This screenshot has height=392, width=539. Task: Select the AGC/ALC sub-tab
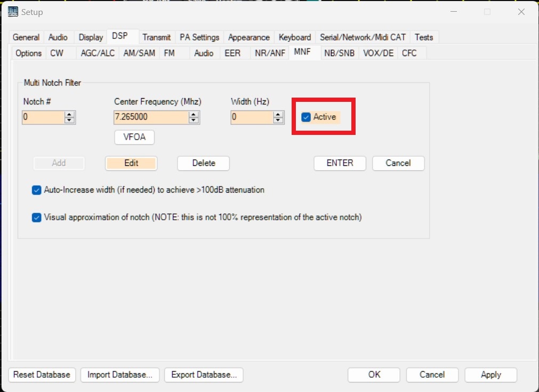98,53
